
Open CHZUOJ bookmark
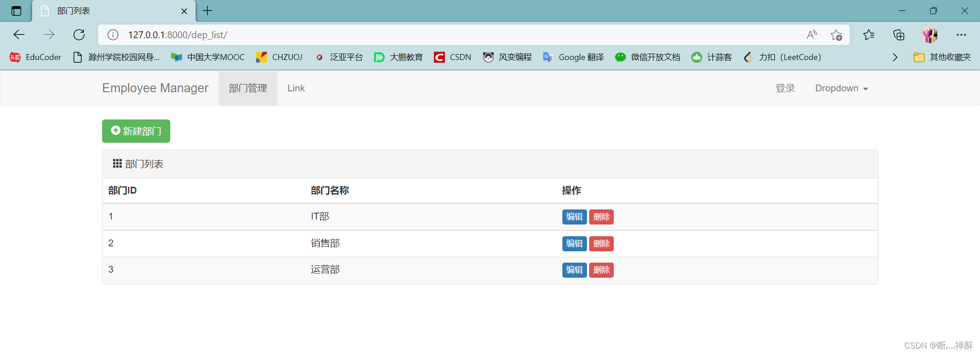pos(279,57)
